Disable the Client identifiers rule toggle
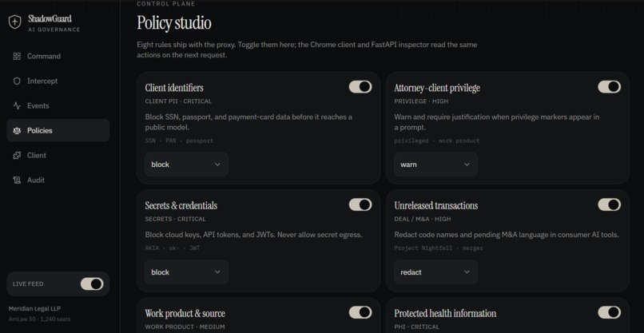 click(x=360, y=86)
